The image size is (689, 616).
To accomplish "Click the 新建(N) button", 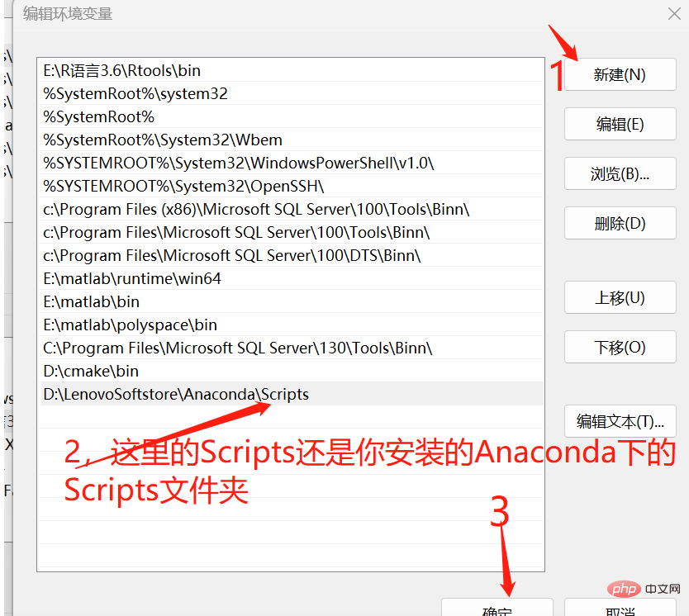I will pyautogui.click(x=620, y=74).
